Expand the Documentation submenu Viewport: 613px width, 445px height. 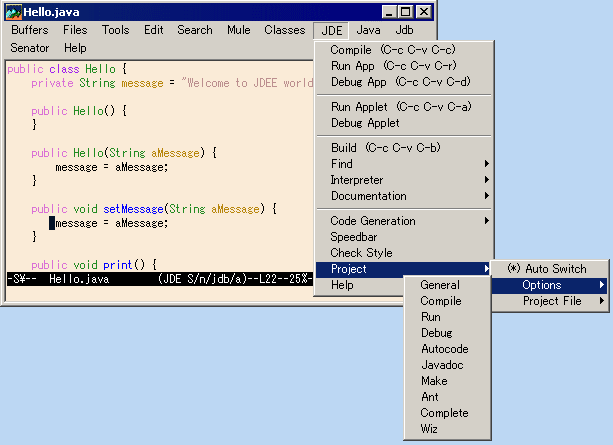point(403,196)
